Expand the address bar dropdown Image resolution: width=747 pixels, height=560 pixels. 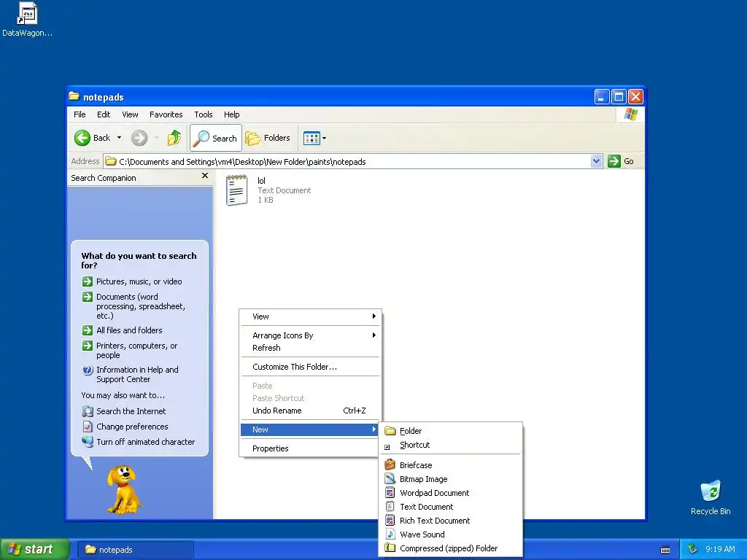596,161
